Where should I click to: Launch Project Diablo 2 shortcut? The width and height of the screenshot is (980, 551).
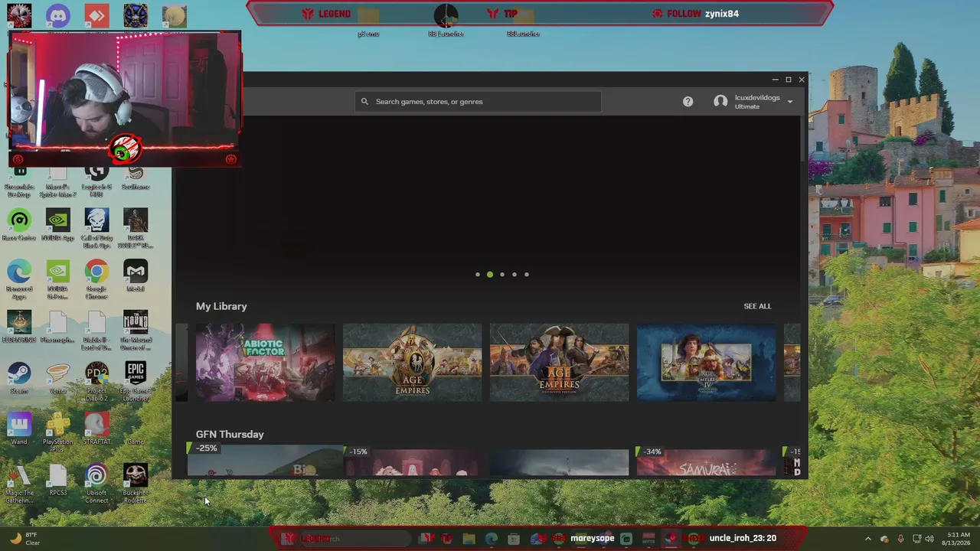click(x=96, y=381)
